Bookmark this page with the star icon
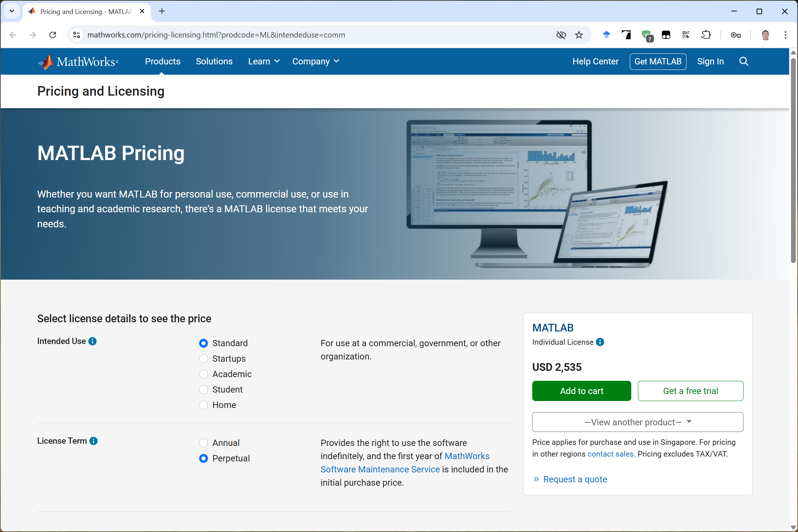This screenshot has height=532, width=798. (579, 35)
